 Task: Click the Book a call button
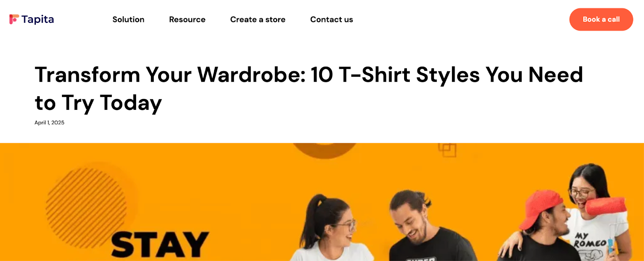click(601, 19)
